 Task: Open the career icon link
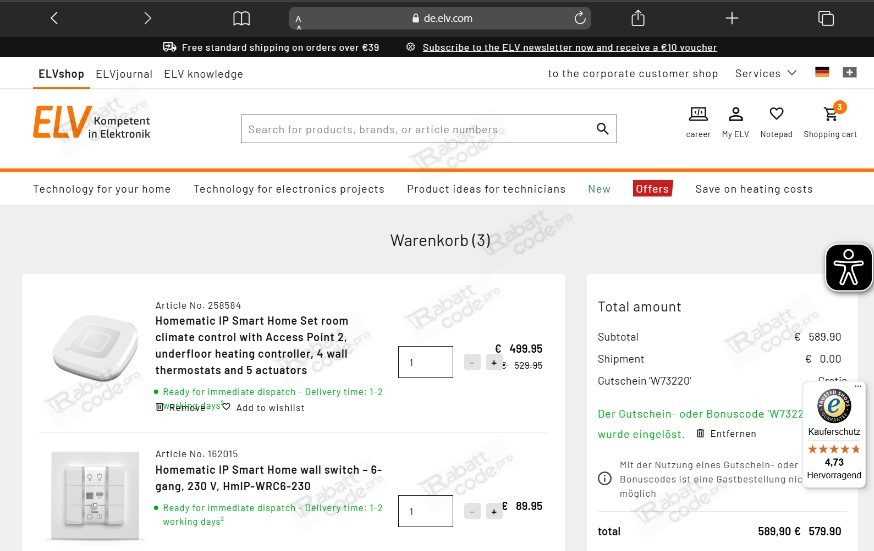click(698, 122)
